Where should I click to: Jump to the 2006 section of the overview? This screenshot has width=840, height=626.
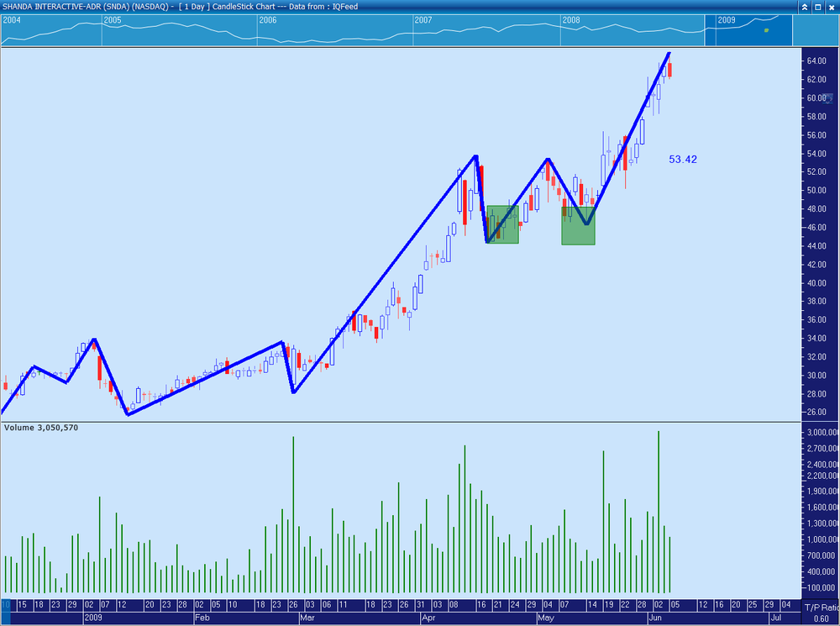[267, 20]
